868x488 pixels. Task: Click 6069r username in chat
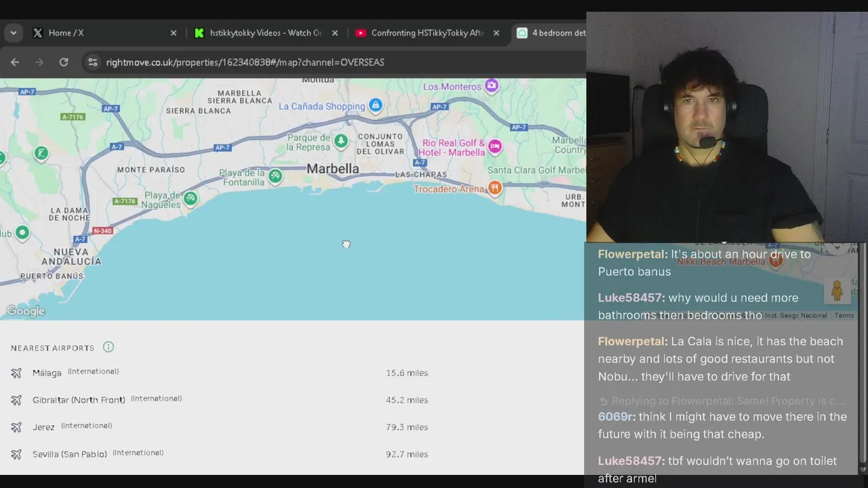[616, 417]
